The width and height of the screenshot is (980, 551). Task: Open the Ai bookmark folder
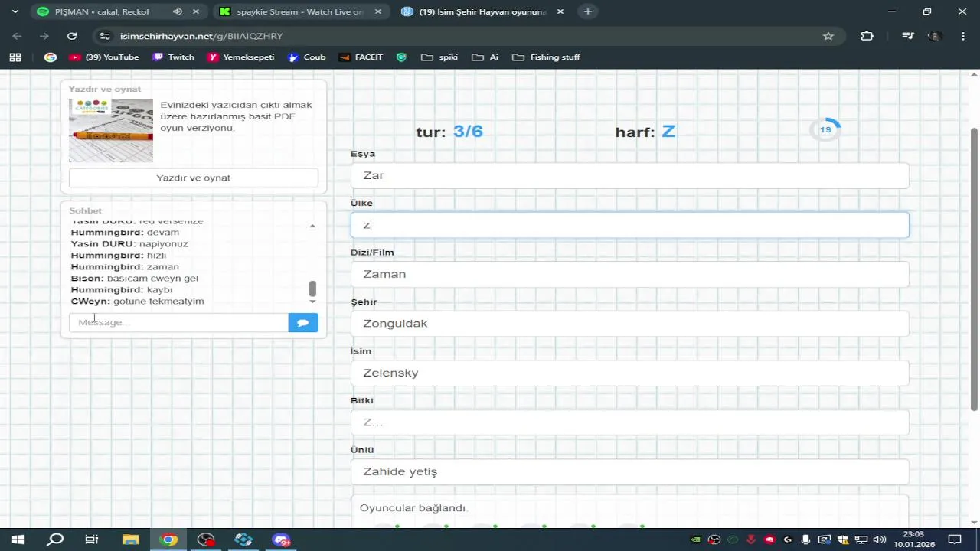(485, 57)
